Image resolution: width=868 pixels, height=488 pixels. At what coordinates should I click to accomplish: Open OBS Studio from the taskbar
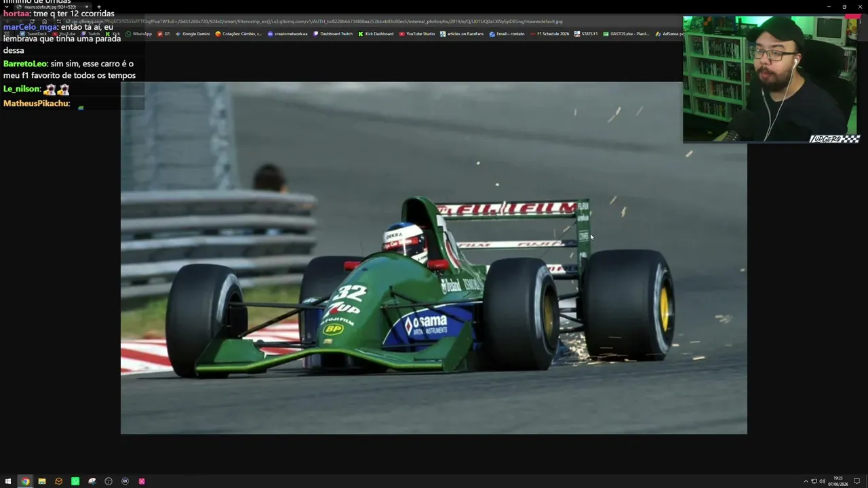(x=108, y=481)
